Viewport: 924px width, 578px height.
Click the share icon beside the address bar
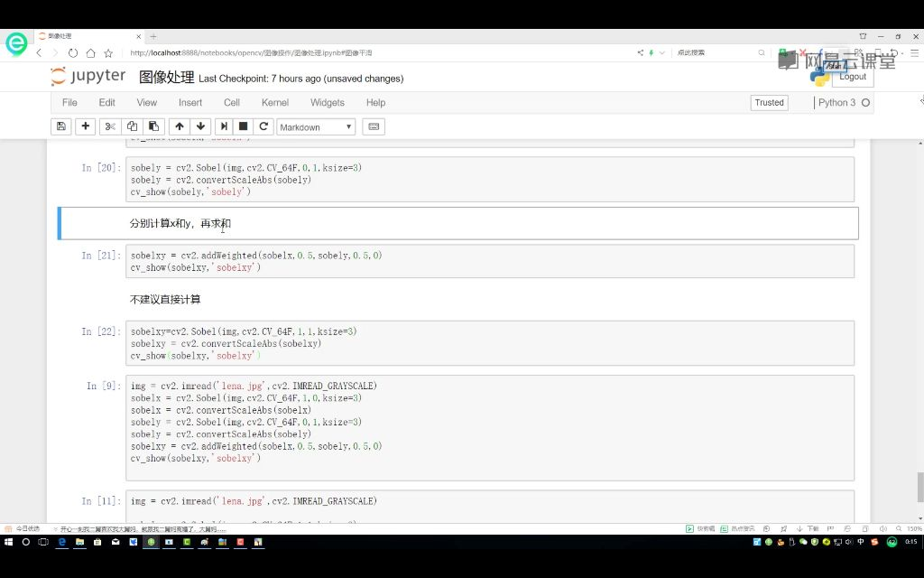coord(641,53)
